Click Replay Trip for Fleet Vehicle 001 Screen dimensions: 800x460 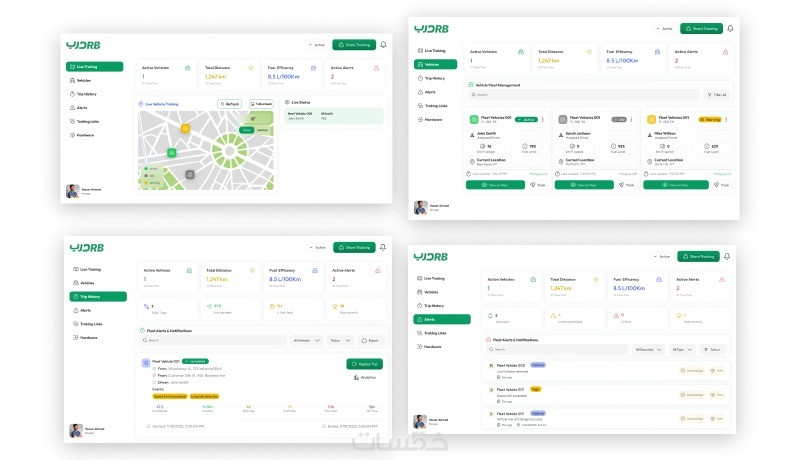(x=364, y=364)
